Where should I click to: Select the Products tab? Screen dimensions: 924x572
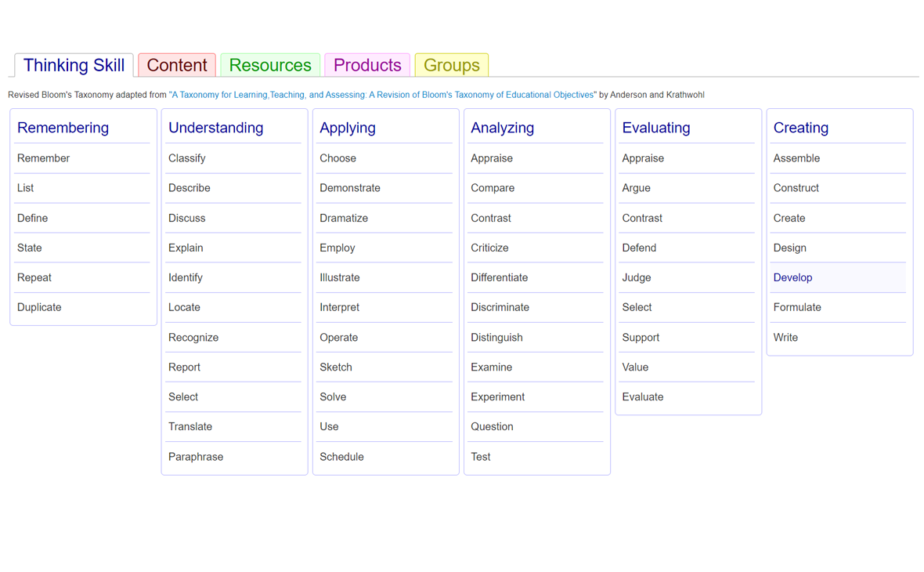click(367, 65)
